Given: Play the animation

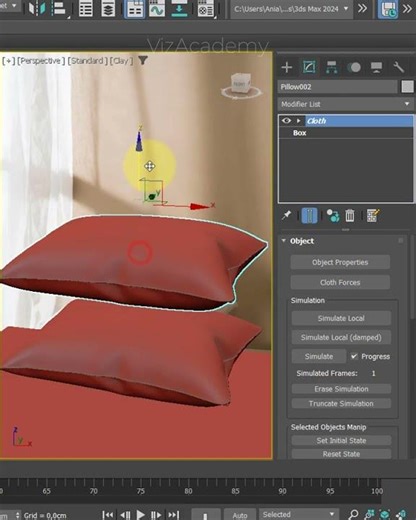Looking at the screenshot, I should [141, 515].
